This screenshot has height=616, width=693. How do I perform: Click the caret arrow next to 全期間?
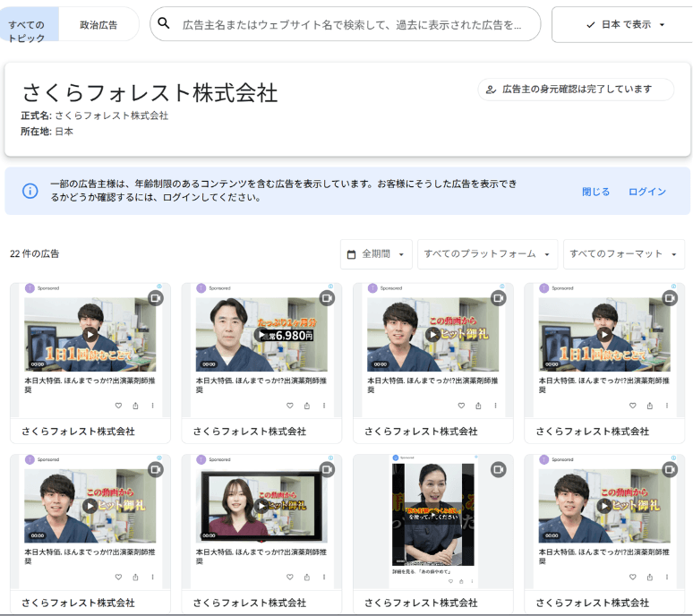[x=401, y=254]
